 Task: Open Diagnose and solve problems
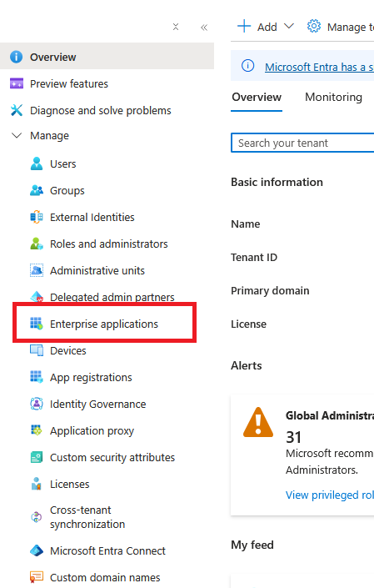click(101, 110)
